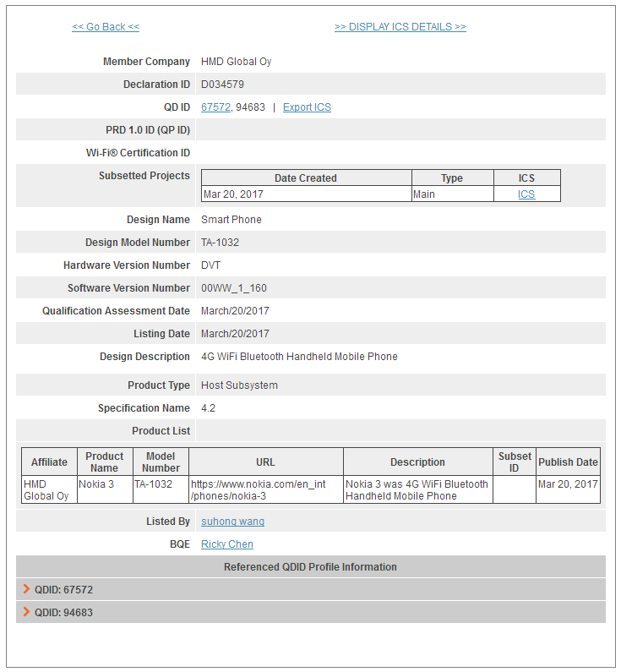
Task: Select the member company HMD Global Oy value
Action: pos(236,62)
